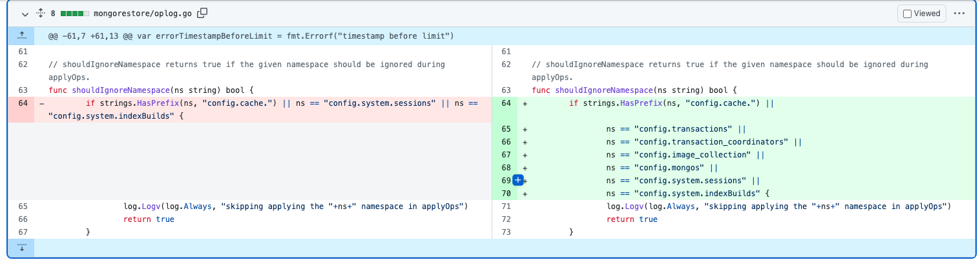This screenshot has height=260, width=980.
Task: Click the expand-all-lines arrows icon
Action: coord(41,13)
